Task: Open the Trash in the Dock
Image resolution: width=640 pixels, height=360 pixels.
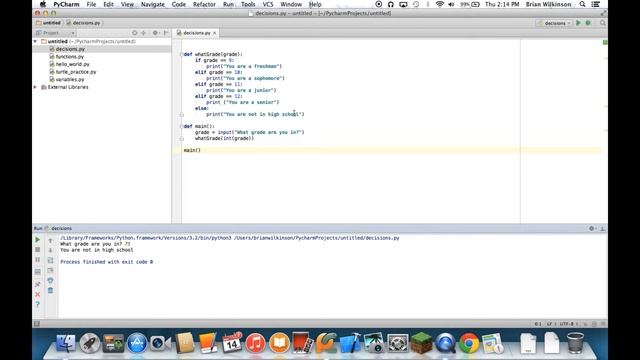Action: point(576,343)
